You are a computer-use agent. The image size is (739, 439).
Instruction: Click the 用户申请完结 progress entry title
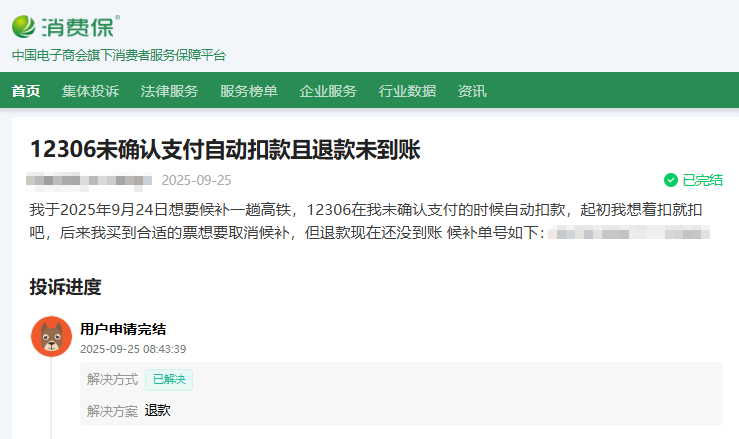[123, 329]
